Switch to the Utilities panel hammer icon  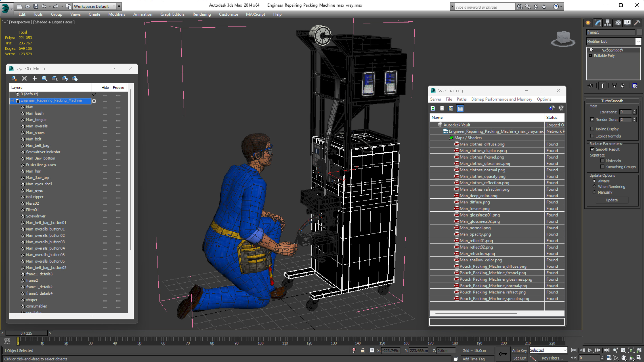[637, 23]
